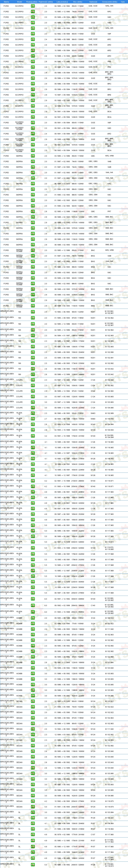Click the fuel icon in the Klasa G W460 row
The width and height of the screenshot is (128, 868).
(x=33, y=419)
